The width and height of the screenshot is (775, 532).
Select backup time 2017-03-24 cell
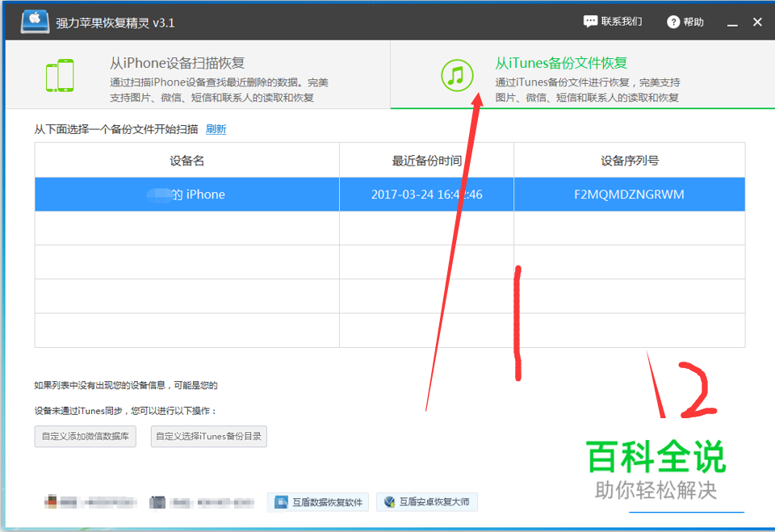426,195
